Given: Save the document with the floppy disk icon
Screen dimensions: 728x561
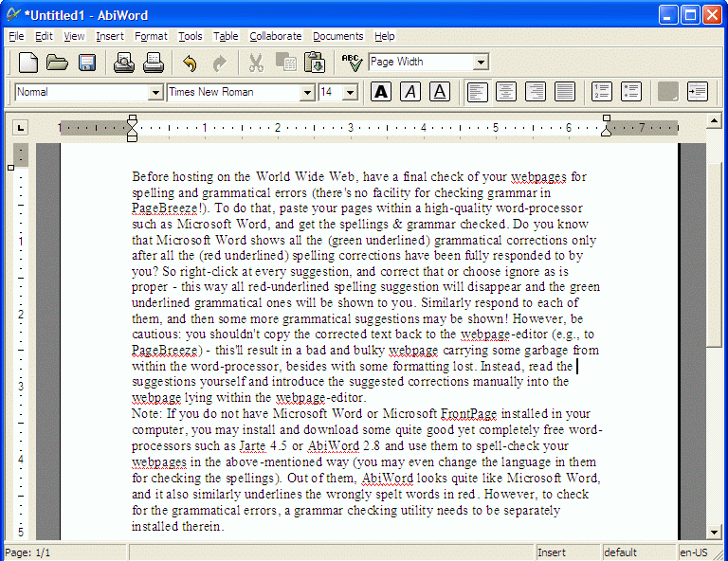Looking at the screenshot, I should [x=87, y=63].
